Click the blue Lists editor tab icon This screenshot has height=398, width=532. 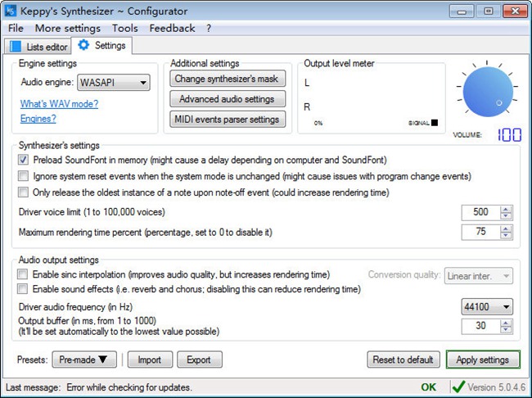16,47
